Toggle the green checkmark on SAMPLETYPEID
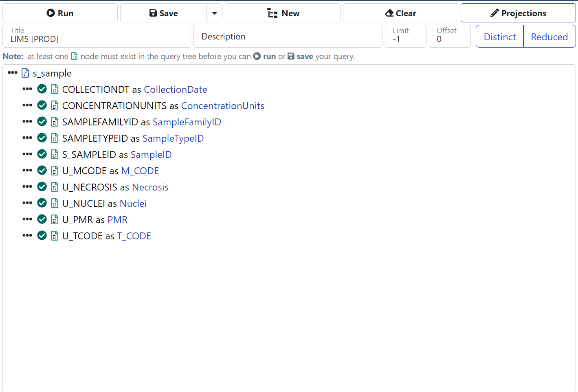Image resolution: width=578 pixels, height=392 pixels. [x=42, y=138]
